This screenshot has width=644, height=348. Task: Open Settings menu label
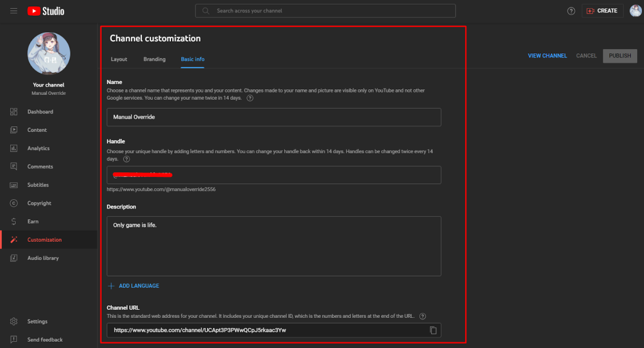37,322
